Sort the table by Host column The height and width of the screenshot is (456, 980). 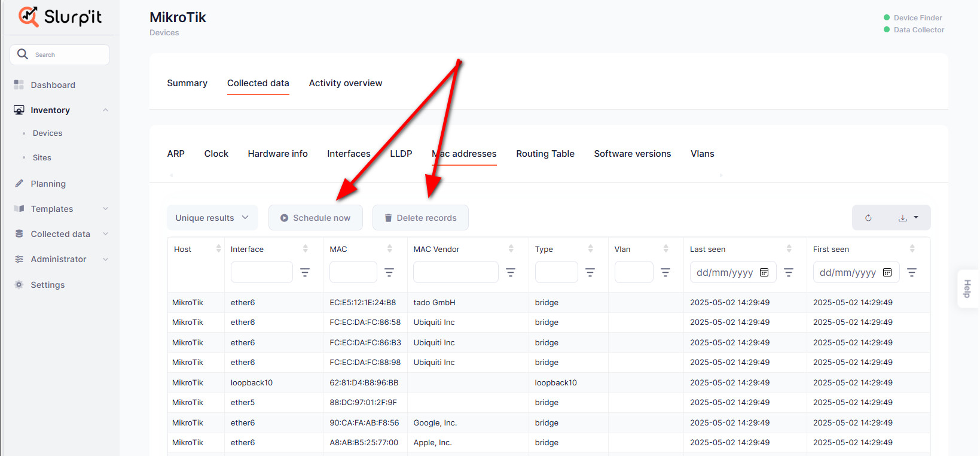point(218,249)
